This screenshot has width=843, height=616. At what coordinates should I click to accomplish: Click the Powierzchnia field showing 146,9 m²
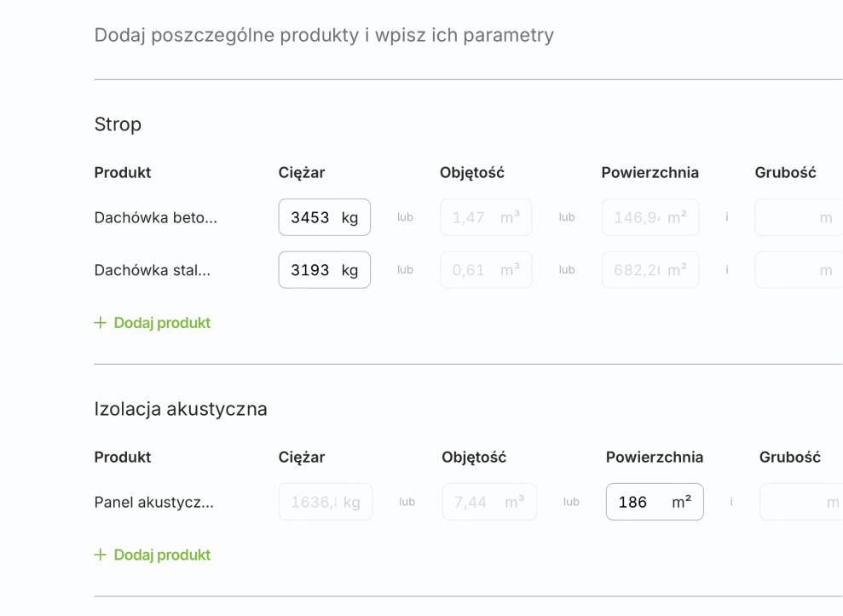(650, 217)
